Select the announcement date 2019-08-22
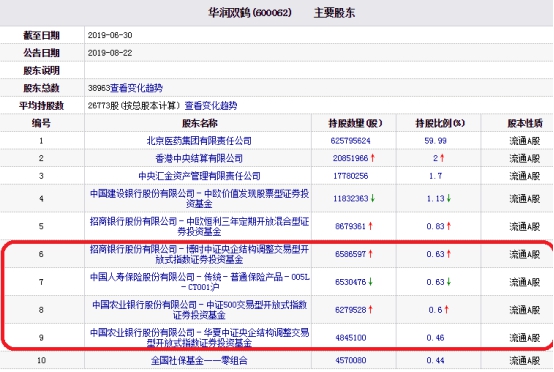This screenshot has height=372, width=554. (x=110, y=53)
